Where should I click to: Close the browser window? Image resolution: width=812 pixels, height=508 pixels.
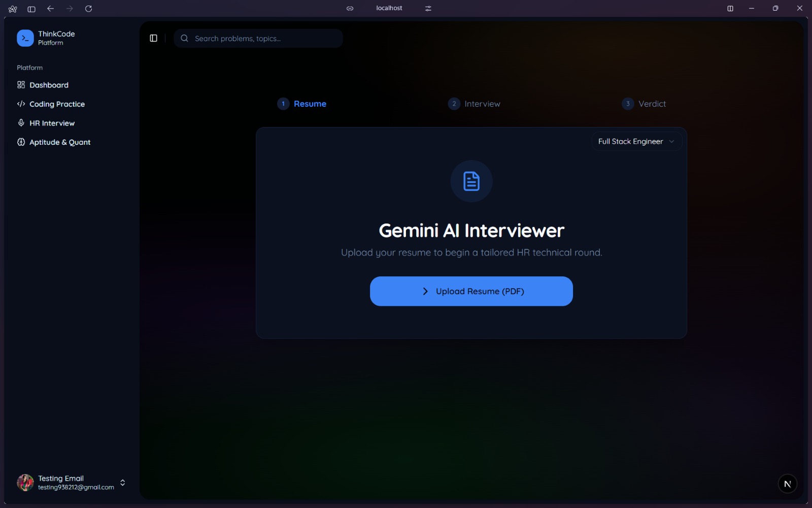point(800,8)
